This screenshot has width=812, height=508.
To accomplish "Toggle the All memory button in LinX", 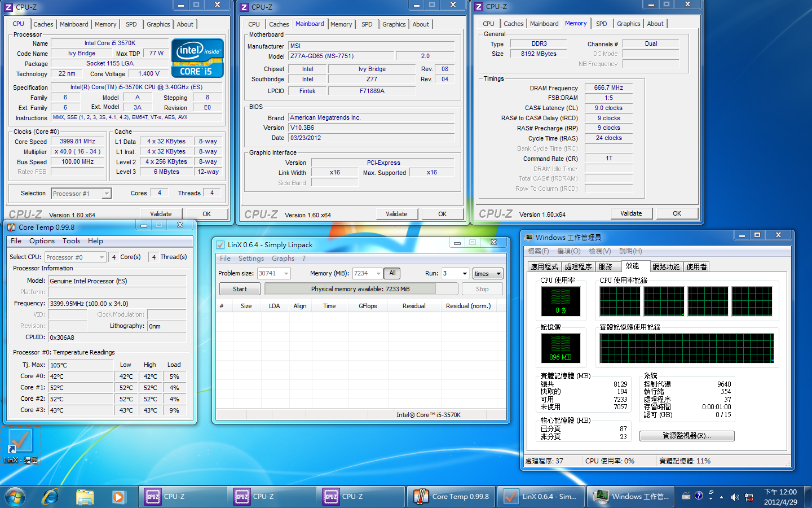I will click(x=392, y=273).
